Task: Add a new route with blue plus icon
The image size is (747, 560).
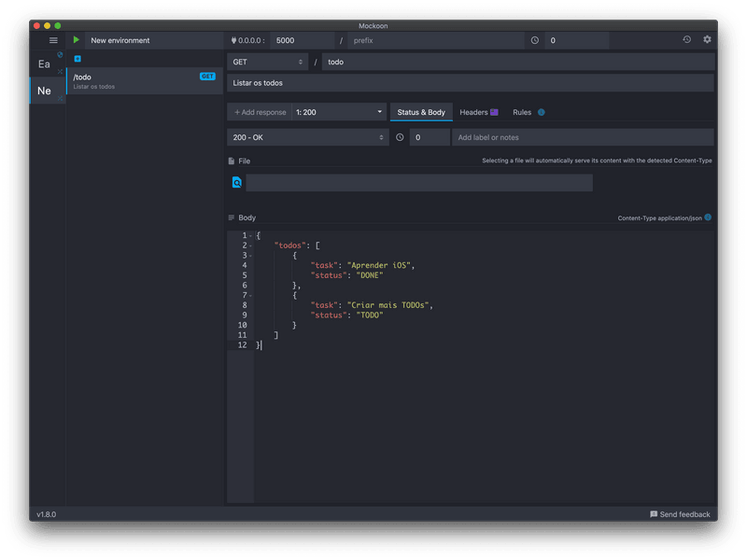Action: click(x=78, y=59)
